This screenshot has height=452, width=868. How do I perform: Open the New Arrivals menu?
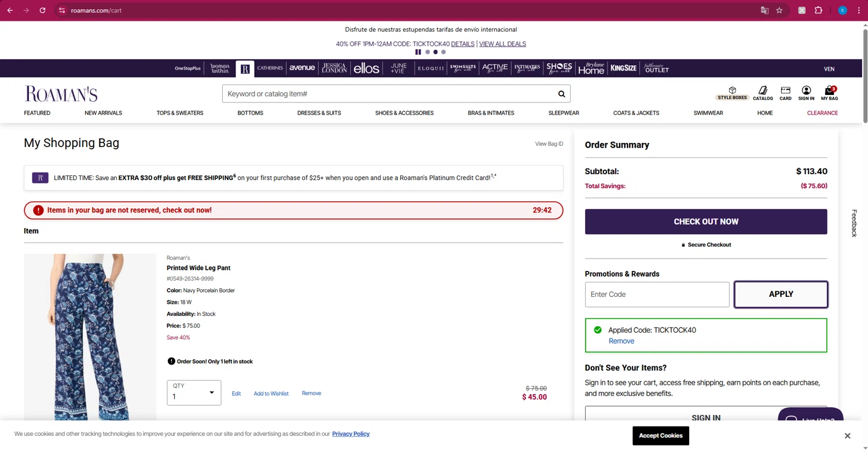click(x=103, y=113)
